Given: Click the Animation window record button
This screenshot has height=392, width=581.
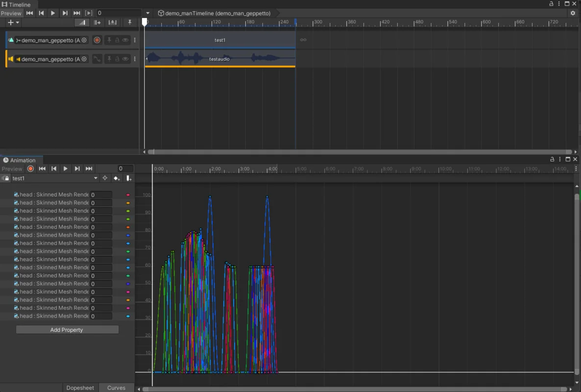Looking at the screenshot, I should (x=30, y=169).
